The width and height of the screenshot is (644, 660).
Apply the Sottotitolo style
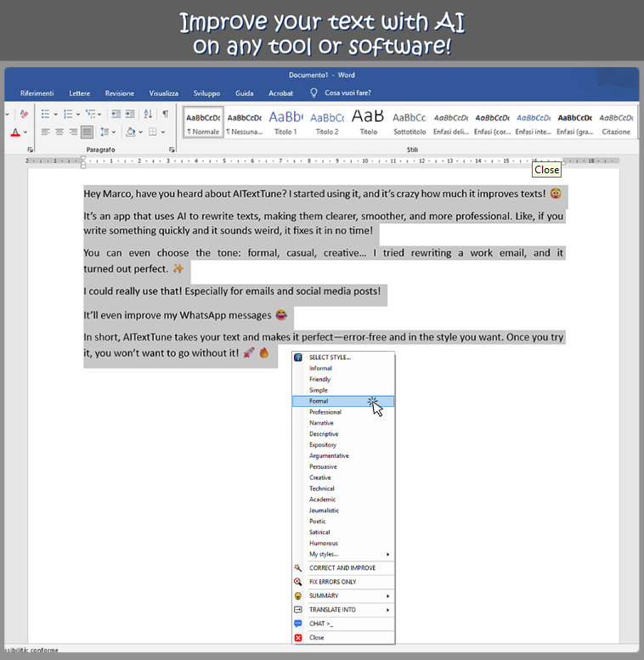pyautogui.click(x=410, y=122)
